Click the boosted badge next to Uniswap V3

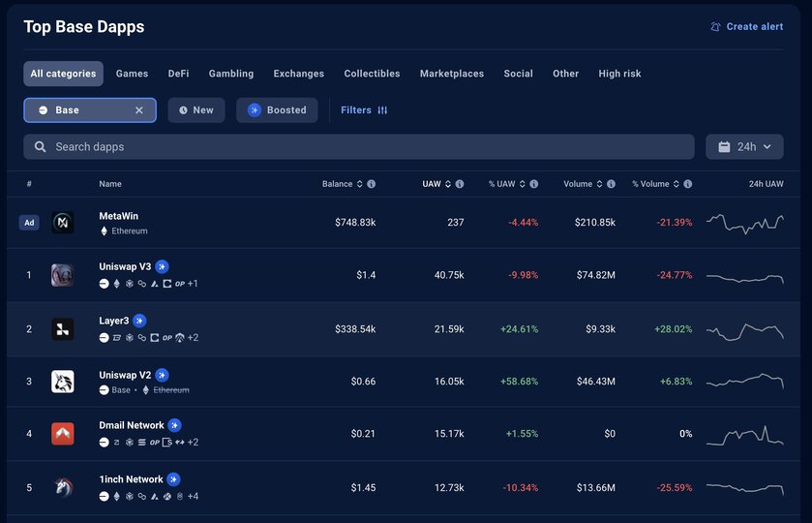click(x=162, y=267)
